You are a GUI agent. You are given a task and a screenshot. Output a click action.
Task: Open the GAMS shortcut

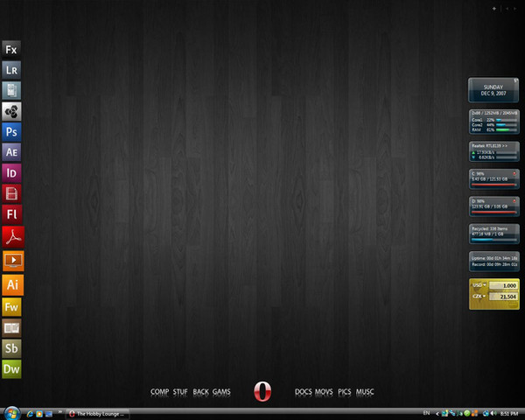[221, 392]
